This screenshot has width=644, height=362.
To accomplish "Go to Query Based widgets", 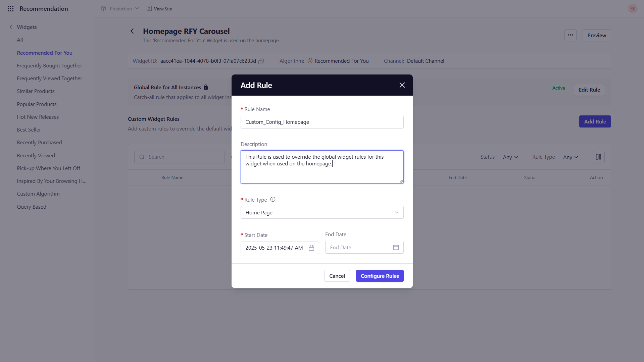I will click(32, 207).
